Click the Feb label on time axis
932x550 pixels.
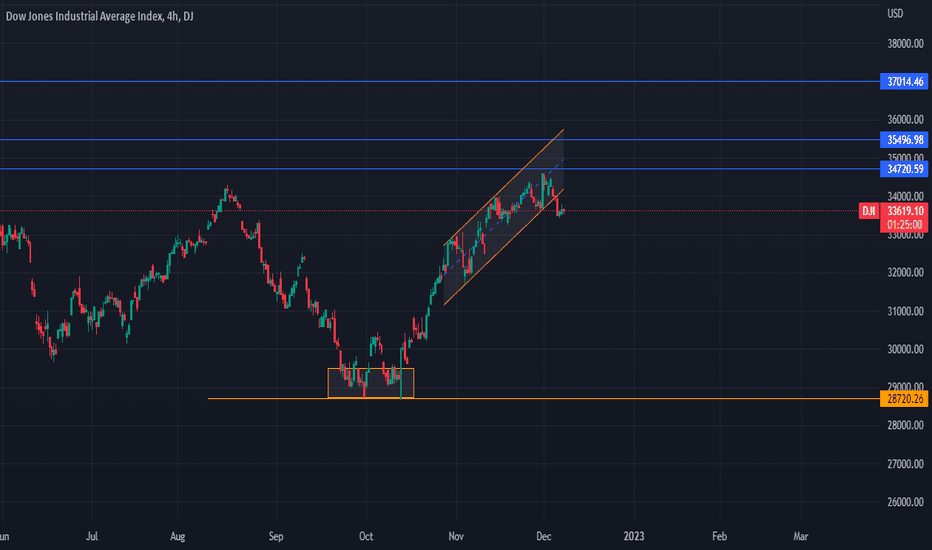719,536
